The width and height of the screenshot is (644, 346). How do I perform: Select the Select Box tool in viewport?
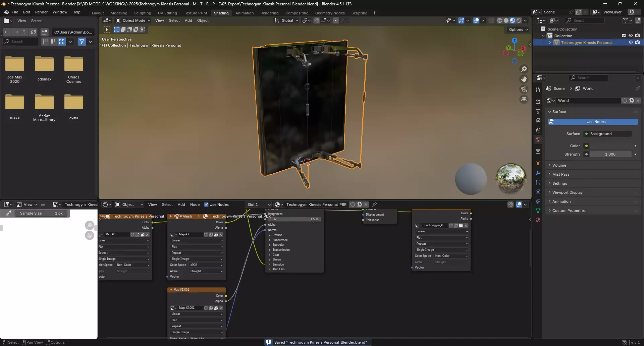tap(107, 30)
